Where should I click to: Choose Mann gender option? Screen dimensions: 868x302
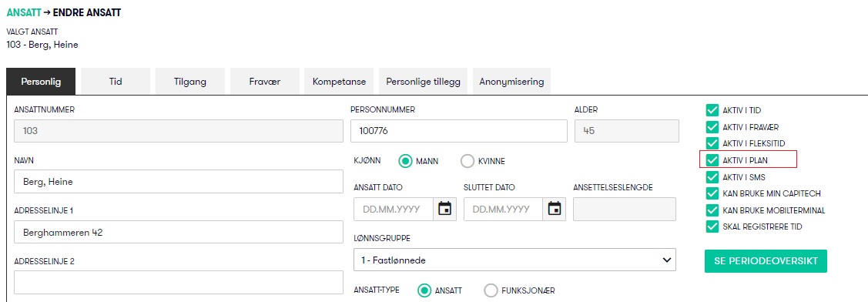click(406, 161)
